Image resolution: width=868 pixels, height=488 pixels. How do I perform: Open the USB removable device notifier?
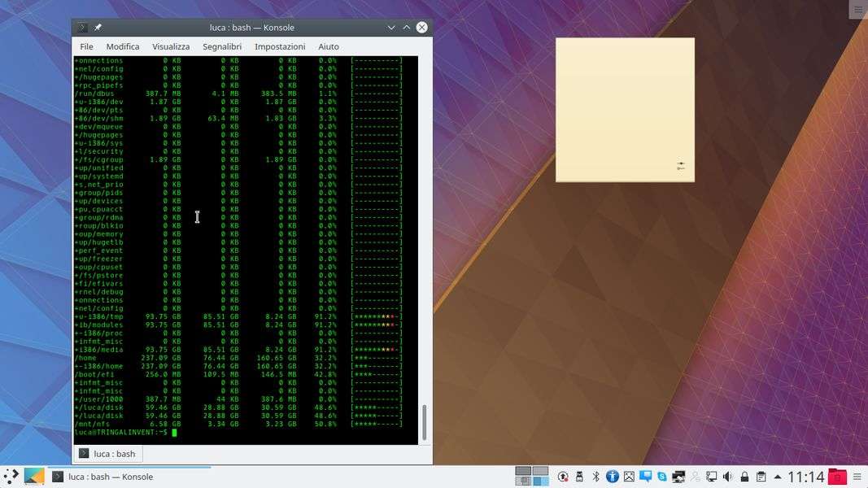click(x=579, y=477)
